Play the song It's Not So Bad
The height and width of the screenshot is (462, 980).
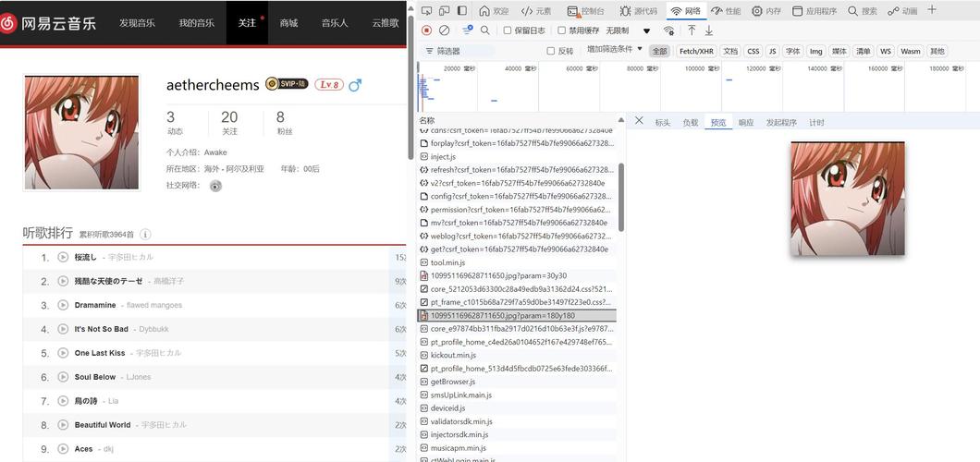pos(63,328)
